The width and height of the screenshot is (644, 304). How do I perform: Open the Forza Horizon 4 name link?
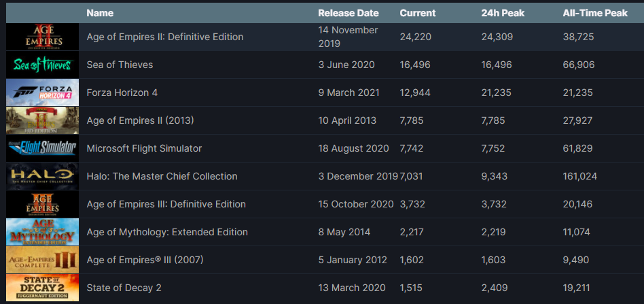pyautogui.click(x=122, y=92)
